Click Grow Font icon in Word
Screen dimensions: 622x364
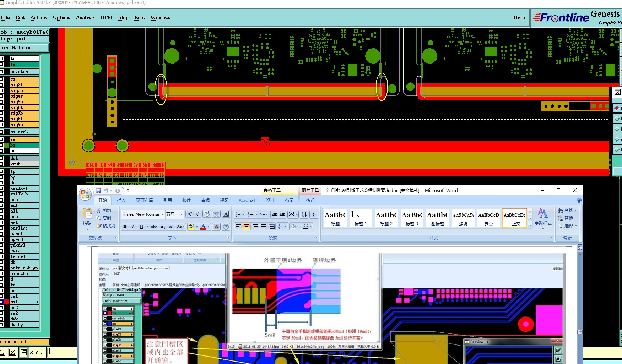point(189,214)
